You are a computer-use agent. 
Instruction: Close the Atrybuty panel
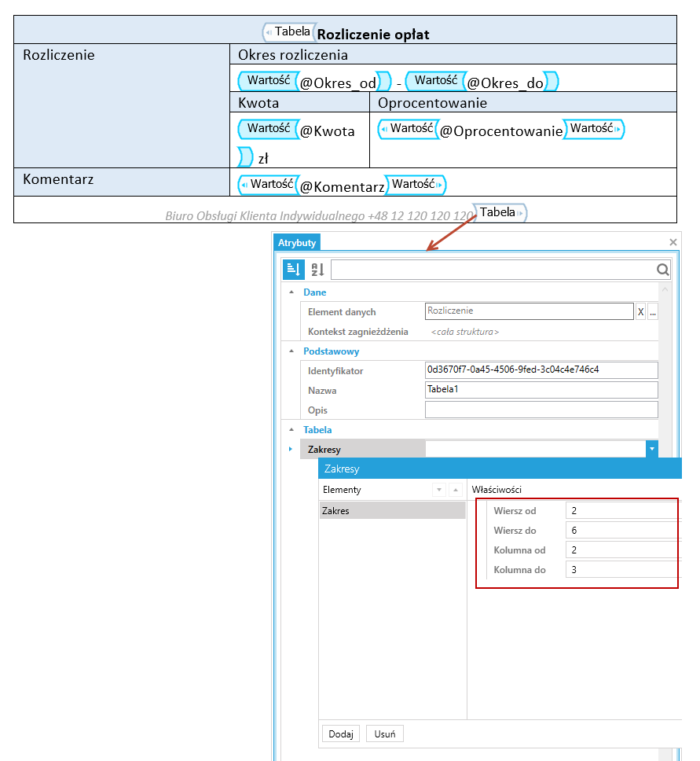pyautogui.click(x=673, y=242)
